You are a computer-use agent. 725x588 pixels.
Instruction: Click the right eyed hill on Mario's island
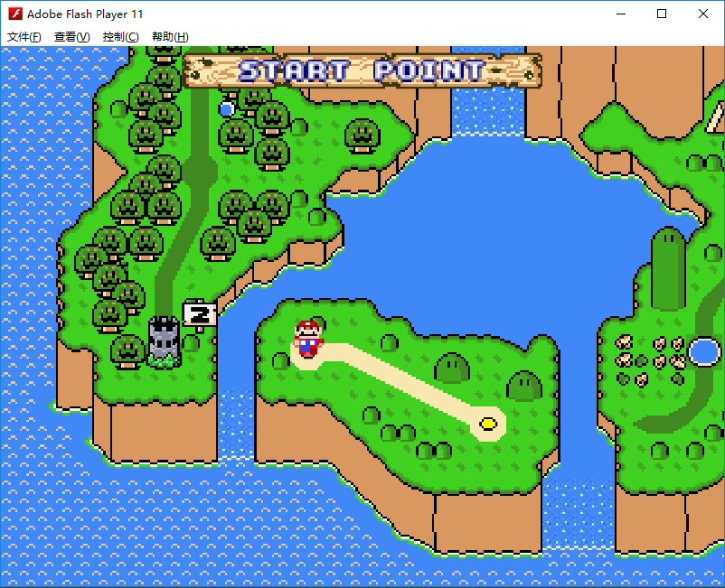point(523,386)
